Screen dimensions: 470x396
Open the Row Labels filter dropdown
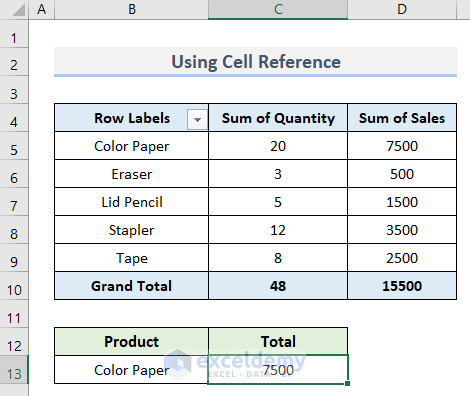coord(197,119)
